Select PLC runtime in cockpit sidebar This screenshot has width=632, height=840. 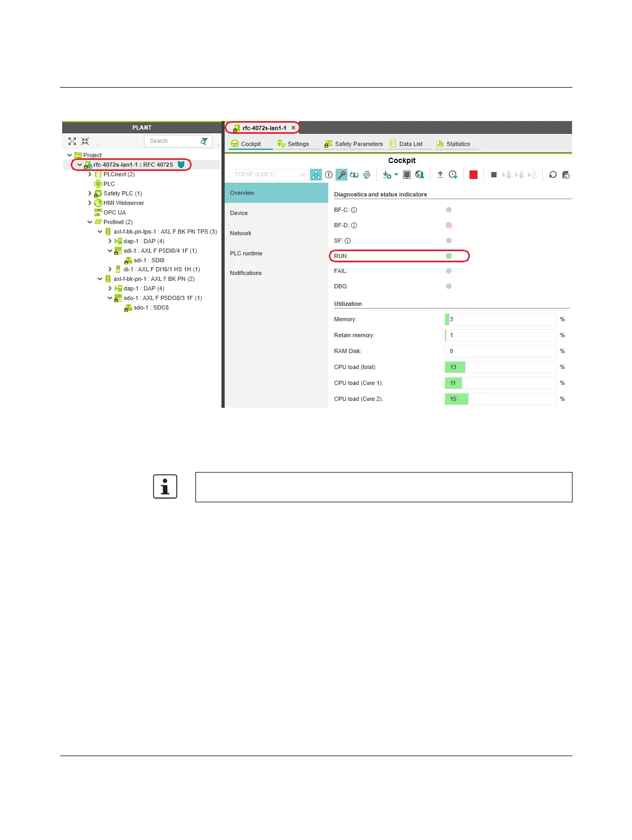click(276, 253)
